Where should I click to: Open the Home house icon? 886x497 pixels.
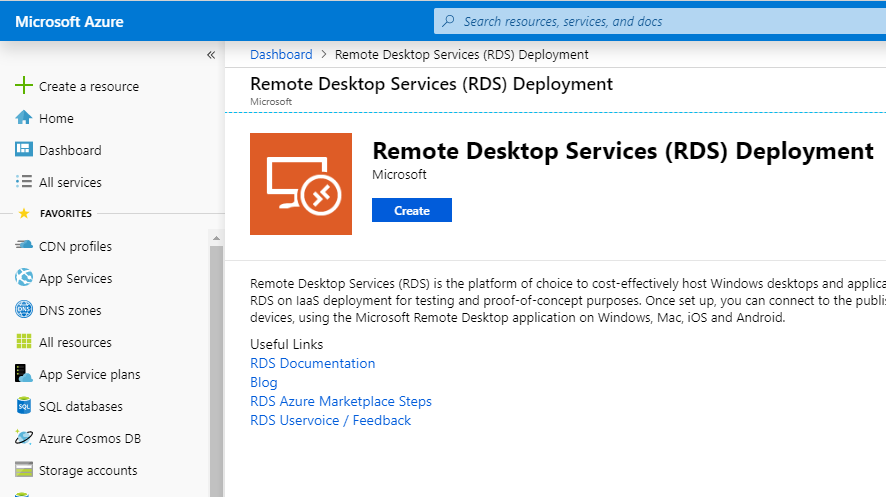[x=24, y=117]
